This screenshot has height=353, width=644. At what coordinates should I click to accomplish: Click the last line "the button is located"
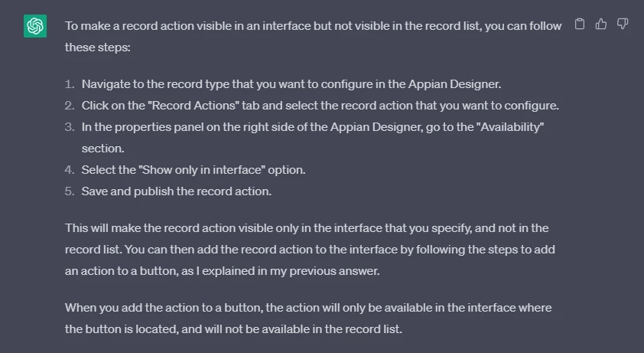[233, 329]
